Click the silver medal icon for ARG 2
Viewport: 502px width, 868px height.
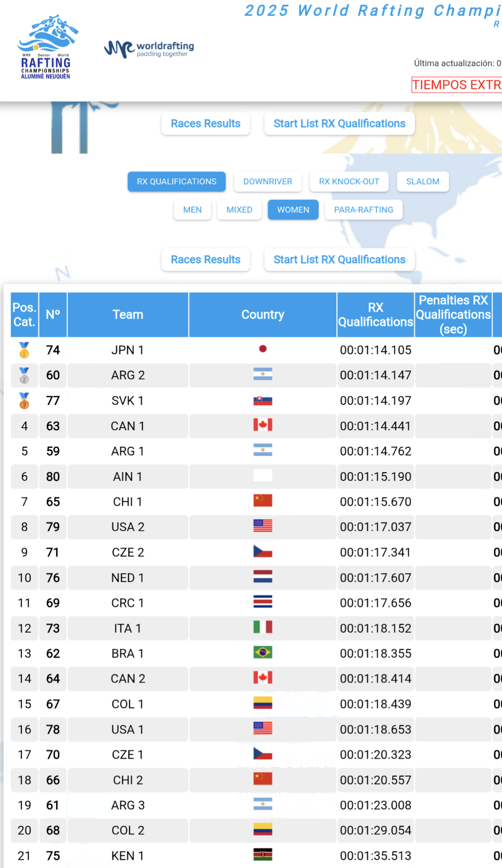[24, 375]
